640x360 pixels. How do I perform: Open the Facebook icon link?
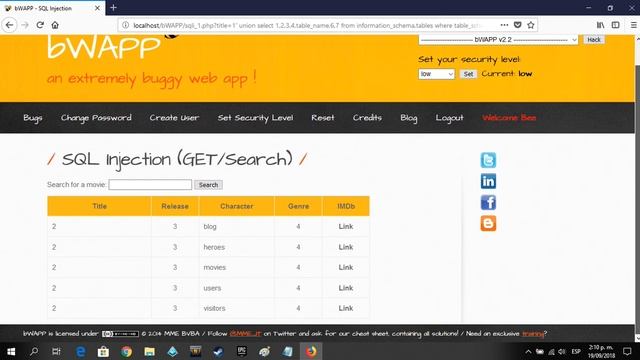point(488,202)
